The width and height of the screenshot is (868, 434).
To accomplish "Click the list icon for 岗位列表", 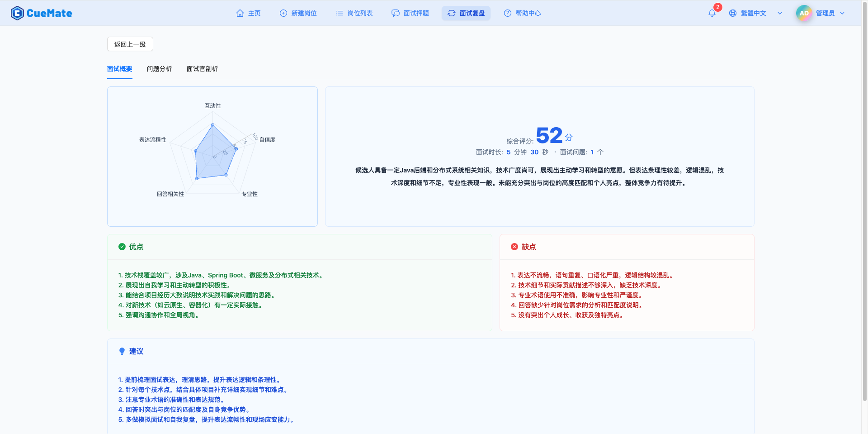I will click(340, 13).
